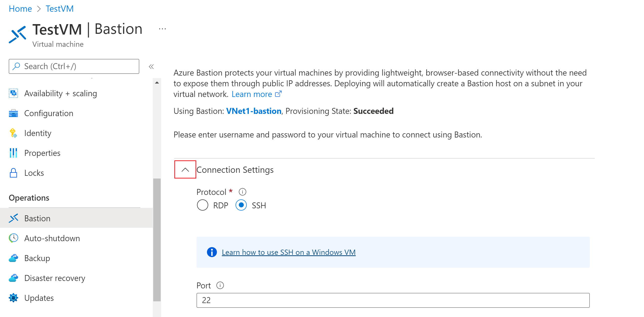Viewport: 644px width, 317px height.
Task: Click the Availability + scaling icon
Action: pyautogui.click(x=12, y=93)
